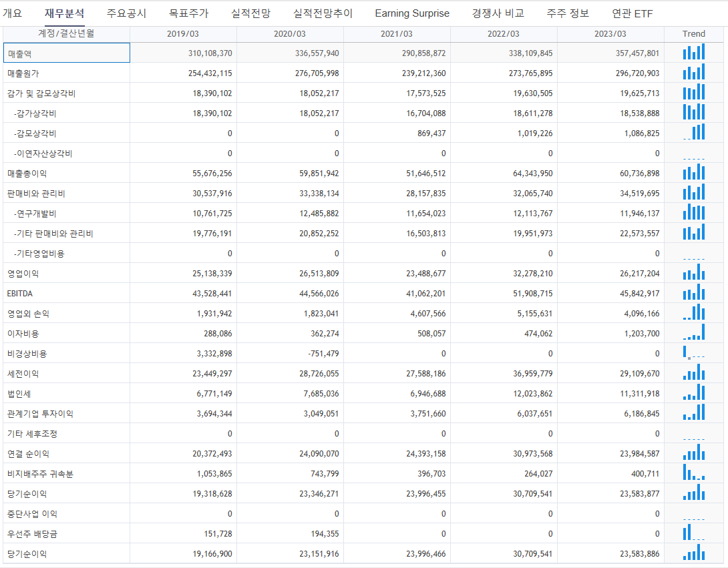Click the -기타 판매비와 관리비 trend chart

694,232
